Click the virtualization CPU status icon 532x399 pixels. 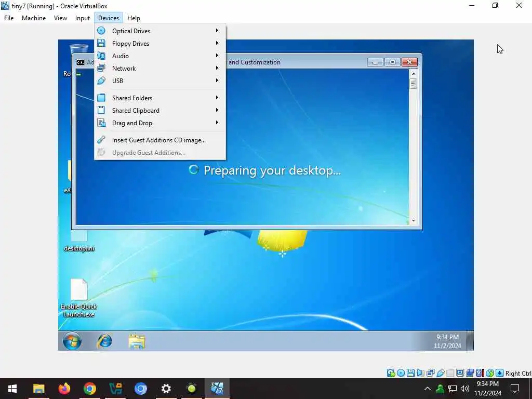480,373
